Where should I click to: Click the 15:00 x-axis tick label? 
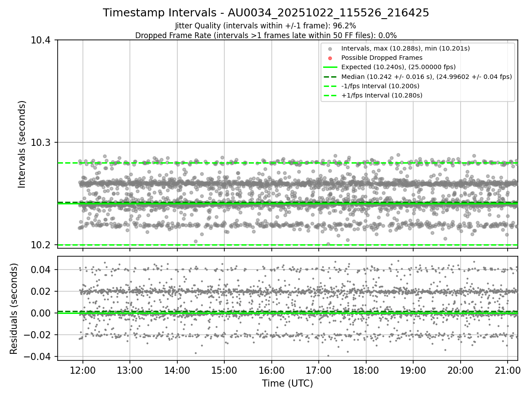[224, 371]
